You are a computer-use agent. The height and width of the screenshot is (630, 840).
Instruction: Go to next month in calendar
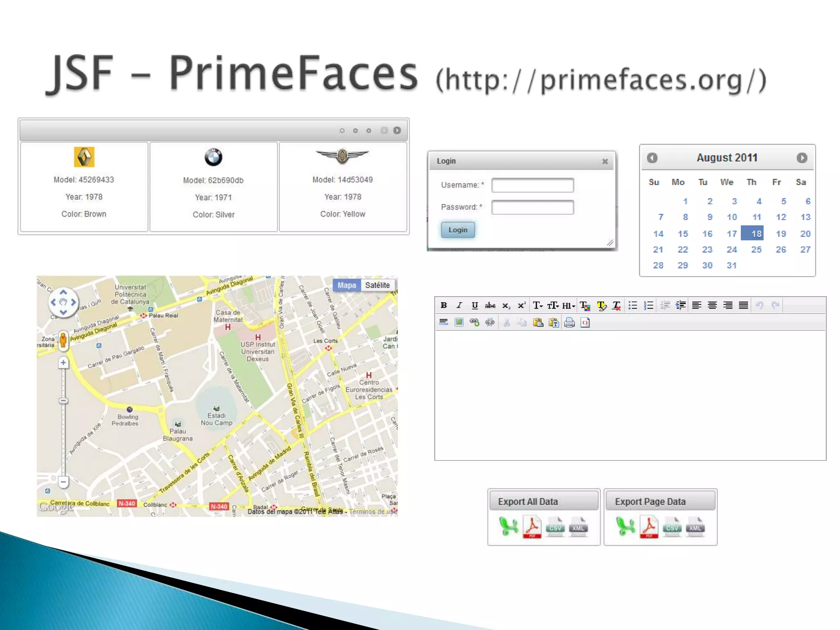802,158
